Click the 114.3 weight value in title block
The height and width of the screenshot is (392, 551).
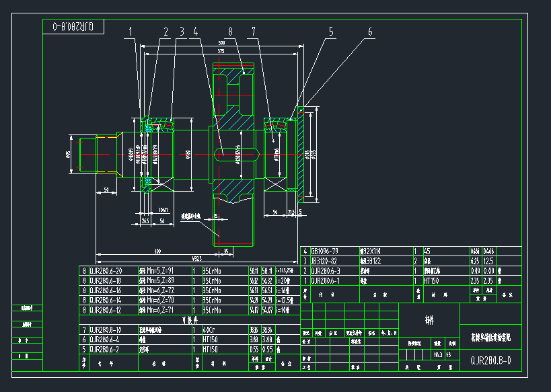(438, 355)
